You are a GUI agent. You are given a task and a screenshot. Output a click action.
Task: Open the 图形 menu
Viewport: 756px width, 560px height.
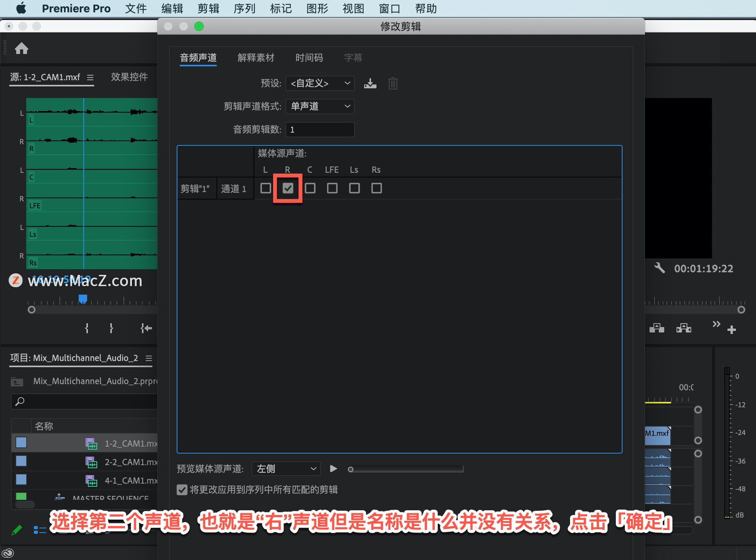coord(317,8)
